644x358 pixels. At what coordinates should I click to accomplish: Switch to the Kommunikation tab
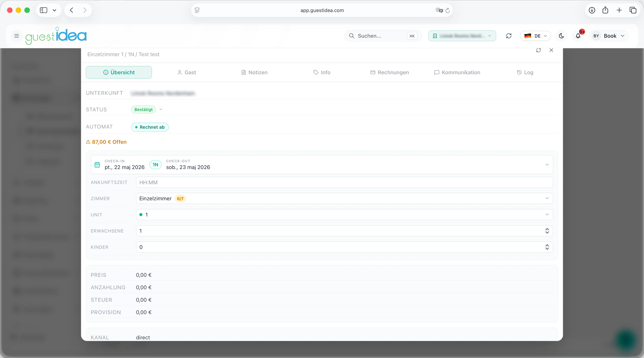point(457,72)
